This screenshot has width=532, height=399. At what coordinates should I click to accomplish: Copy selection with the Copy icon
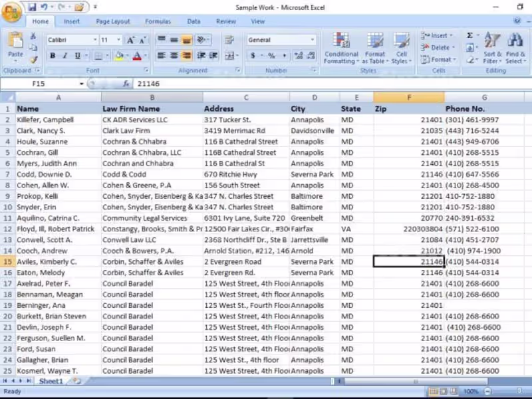(x=33, y=47)
